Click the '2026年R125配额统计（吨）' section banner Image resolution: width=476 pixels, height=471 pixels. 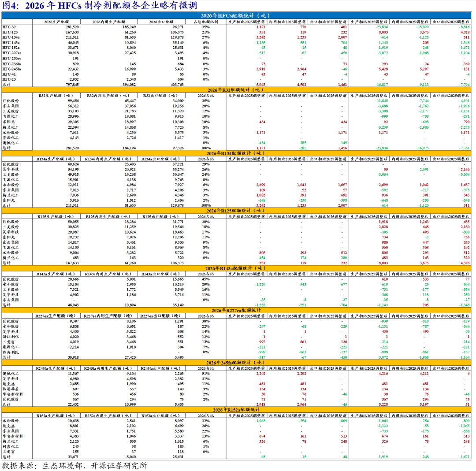coord(238,211)
